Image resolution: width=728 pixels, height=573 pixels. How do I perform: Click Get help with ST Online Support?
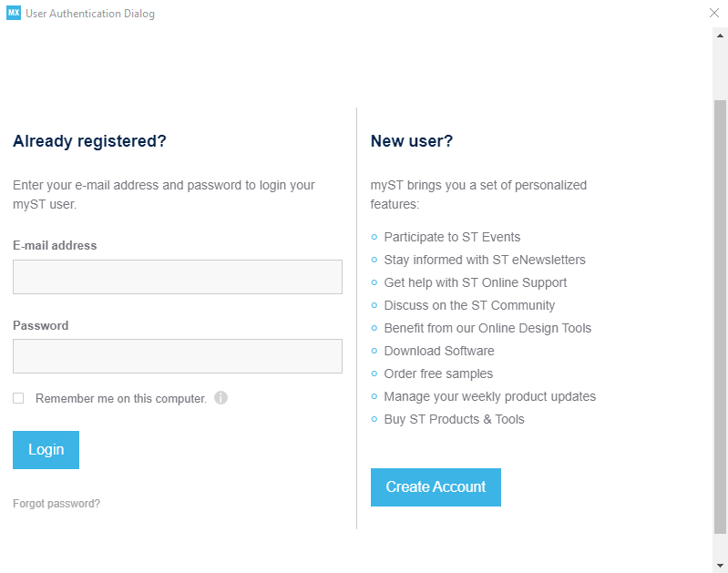tap(476, 282)
